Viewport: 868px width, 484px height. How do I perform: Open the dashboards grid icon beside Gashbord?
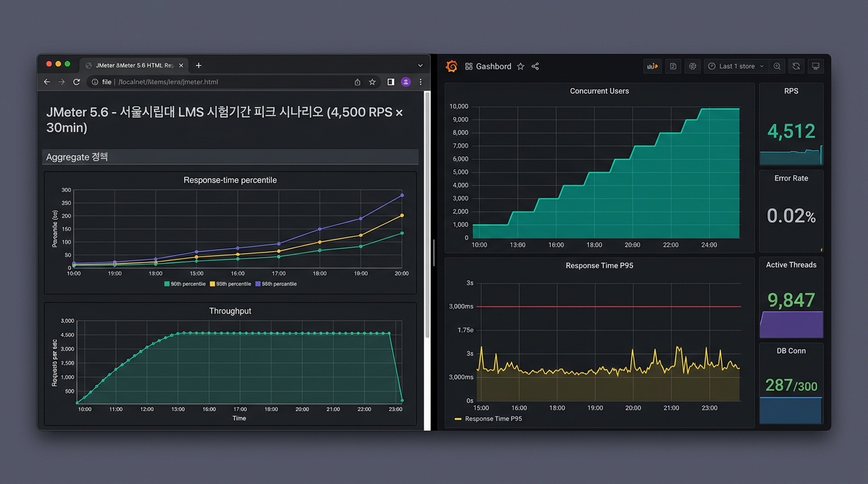click(x=469, y=66)
